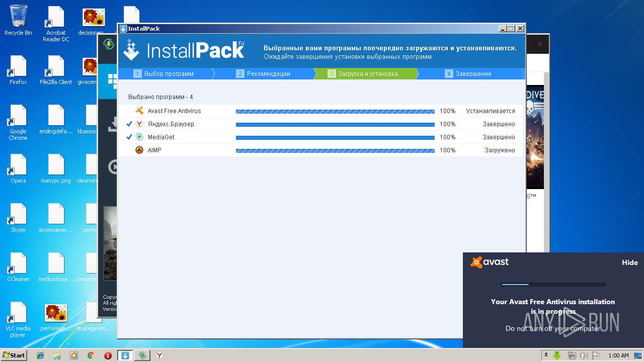
Task: Open Opera desktop shortcut
Action: [x=18, y=168]
